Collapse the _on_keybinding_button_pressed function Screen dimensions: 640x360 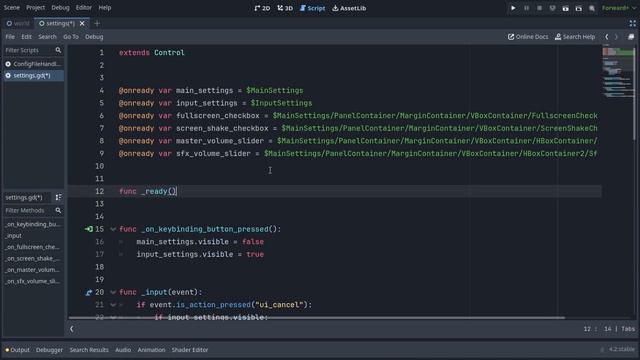coord(113,229)
